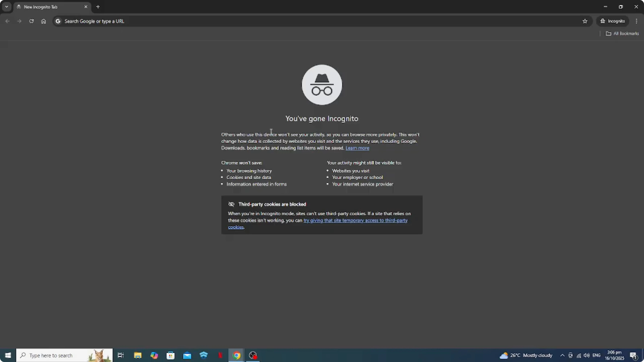The image size is (644, 362).
Task: Expand the tab search dropdown arrow
Action: (x=7, y=7)
